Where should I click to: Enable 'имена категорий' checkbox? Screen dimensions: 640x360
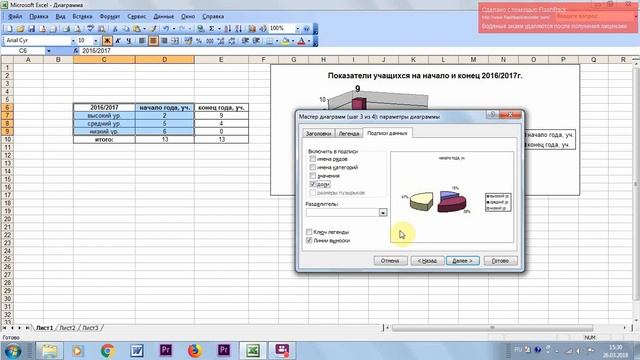[313, 167]
